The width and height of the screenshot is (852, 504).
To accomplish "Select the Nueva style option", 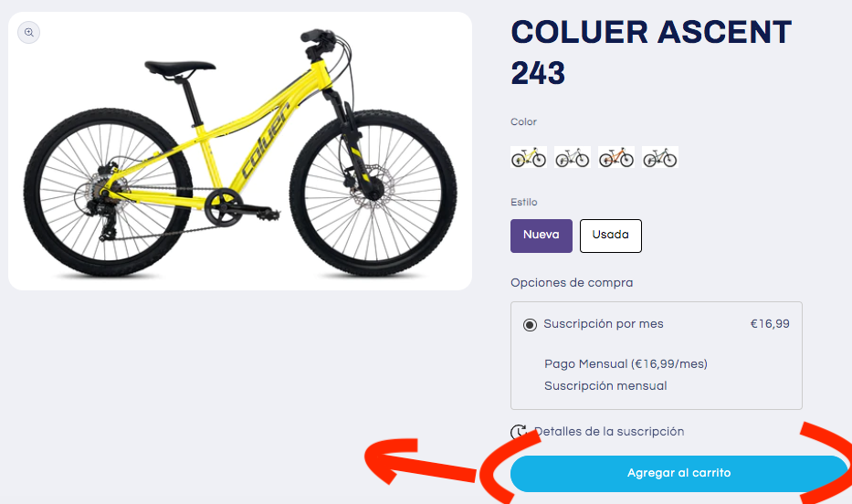I will tap(542, 236).
